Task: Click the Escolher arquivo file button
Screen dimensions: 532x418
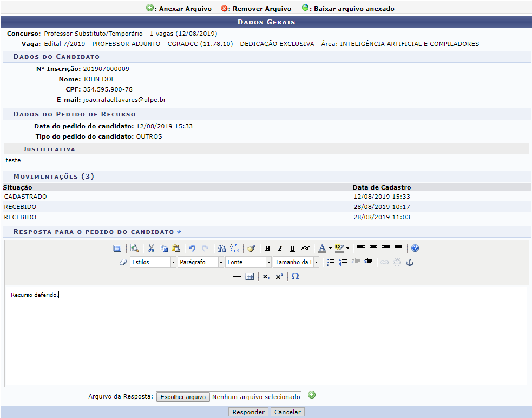Action: 183,397
